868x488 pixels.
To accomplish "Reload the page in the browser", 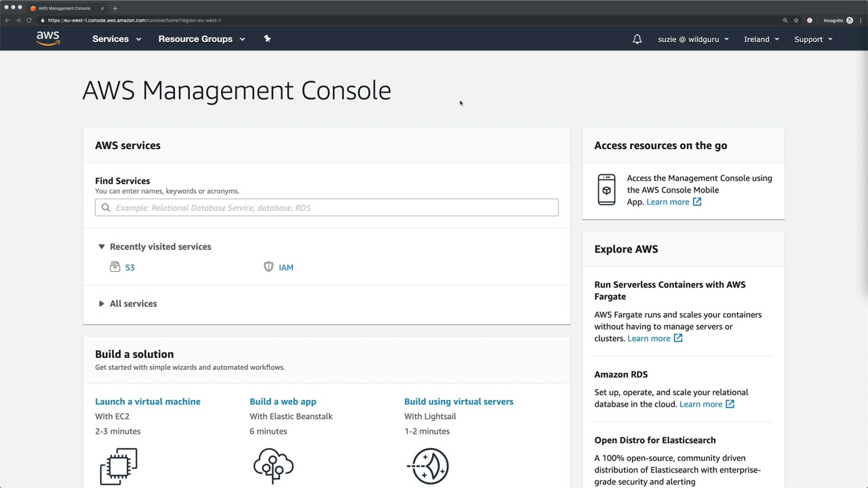I will pyautogui.click(x=29, y=20).
